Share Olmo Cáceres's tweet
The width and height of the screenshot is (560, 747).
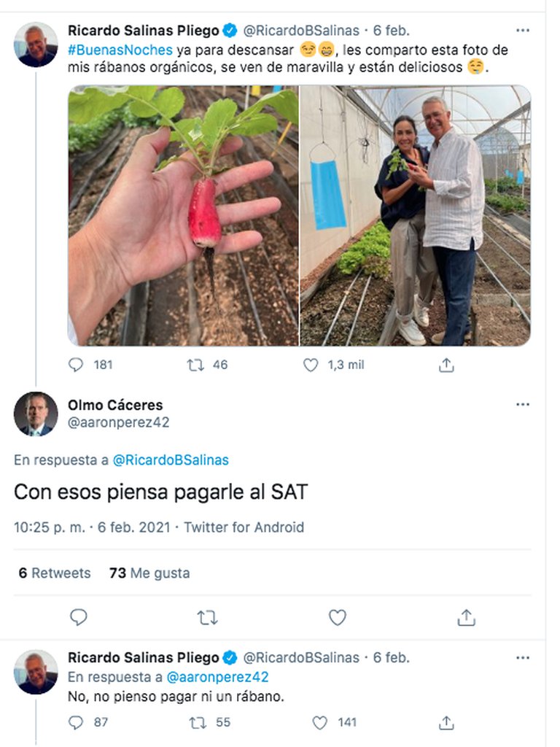[x=466, y=618]
